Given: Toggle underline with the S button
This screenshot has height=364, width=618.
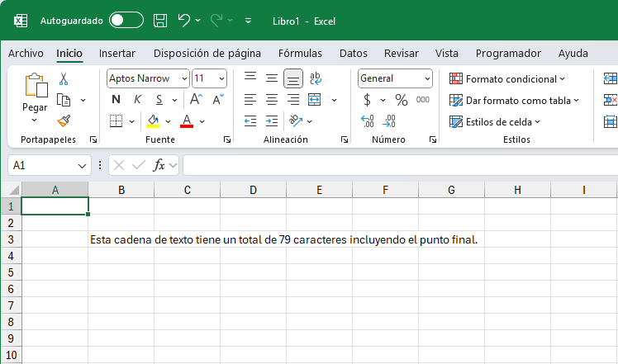Looking at the screenshot, I should coord(159,100).
